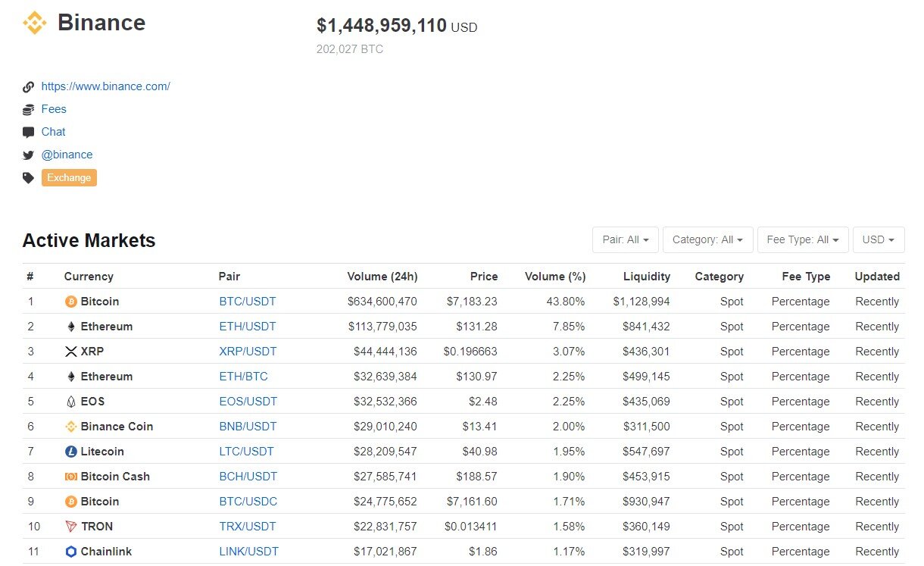Screen dimensions: 924x566
Task: Click the Binance logo icon
Action: tap(35, 23)
